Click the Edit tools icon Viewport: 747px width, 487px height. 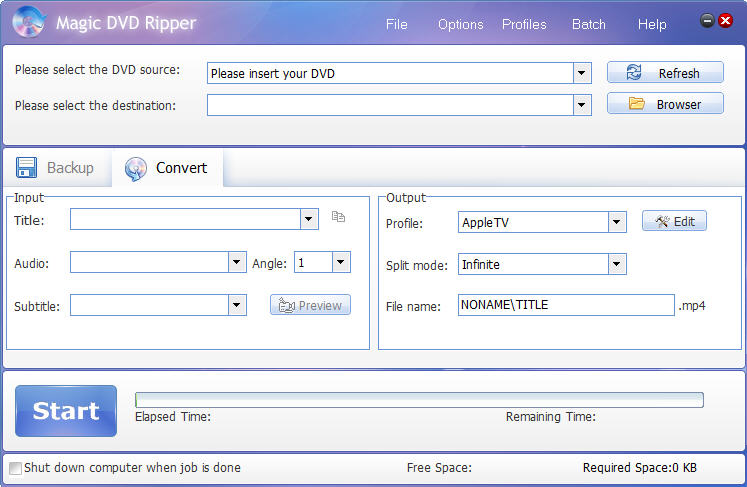tap(662, 221)
